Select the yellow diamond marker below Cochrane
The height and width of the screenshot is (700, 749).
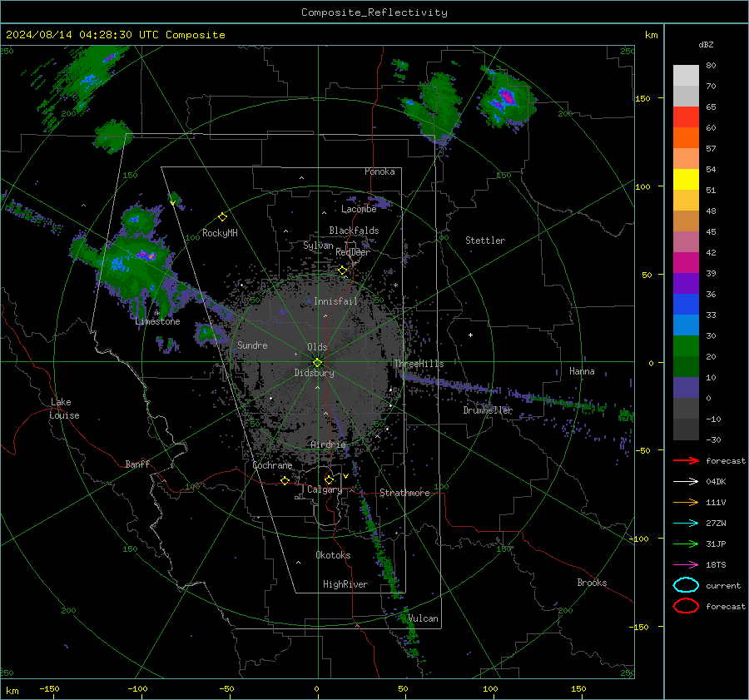[285, 480]
